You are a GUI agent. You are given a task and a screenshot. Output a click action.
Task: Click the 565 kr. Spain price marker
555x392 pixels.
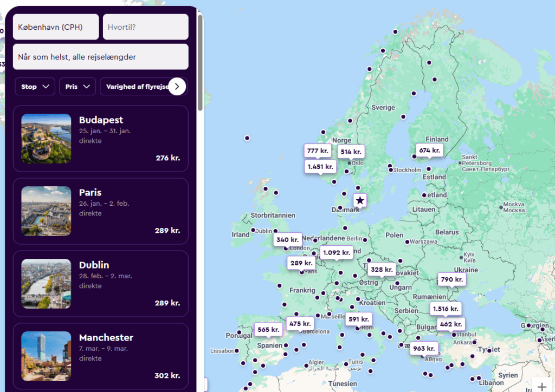[268, 329]
